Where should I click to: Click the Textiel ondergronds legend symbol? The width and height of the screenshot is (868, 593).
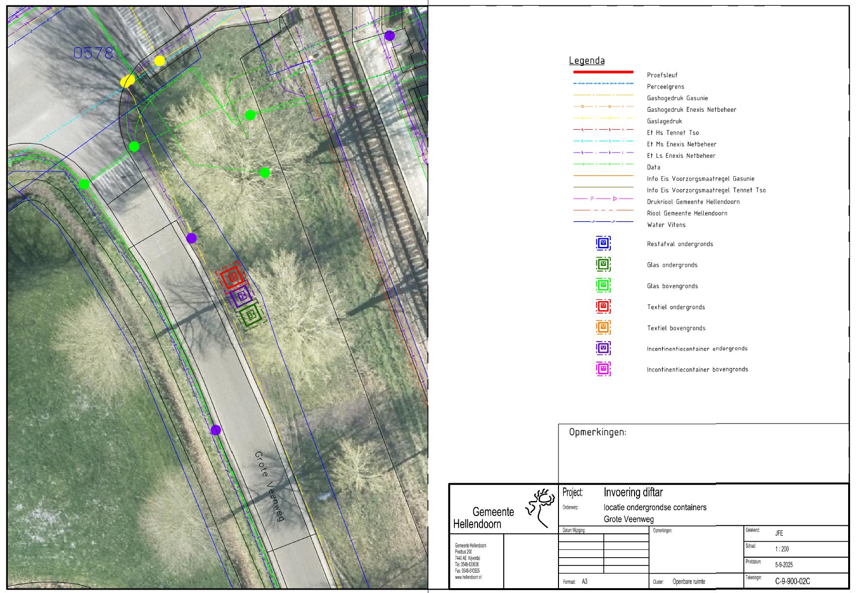click(603, 306)
